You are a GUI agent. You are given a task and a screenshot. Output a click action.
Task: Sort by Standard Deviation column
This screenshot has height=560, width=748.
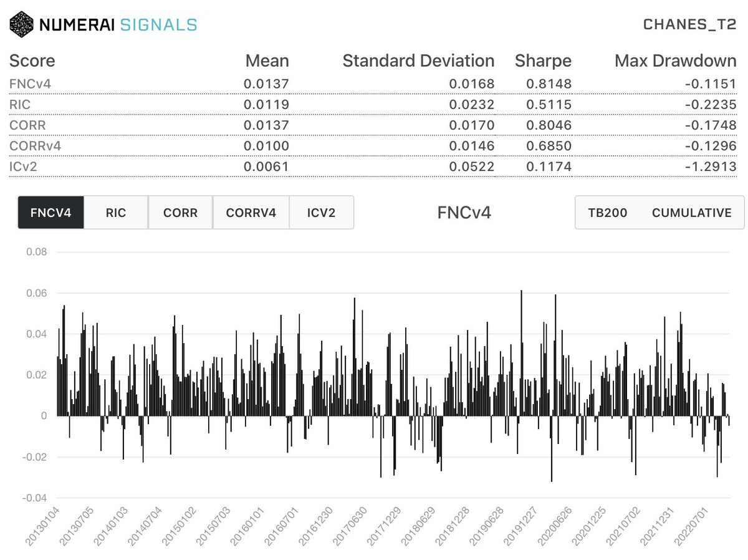point(418,60)
